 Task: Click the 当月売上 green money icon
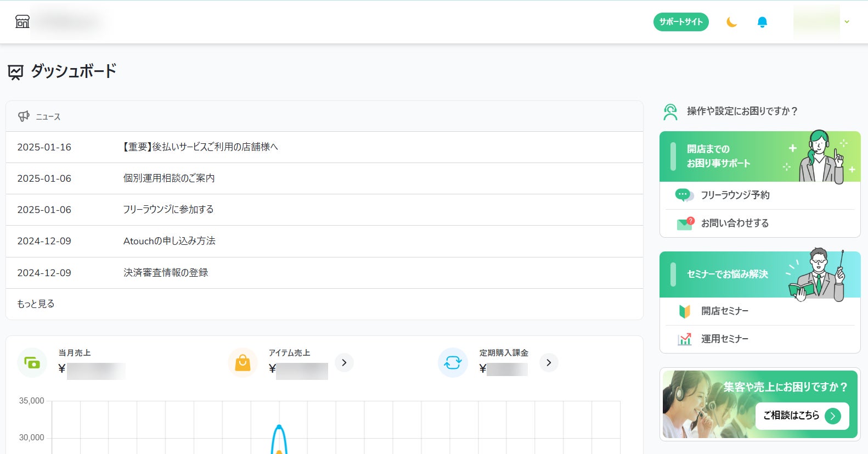pos(32,363)
